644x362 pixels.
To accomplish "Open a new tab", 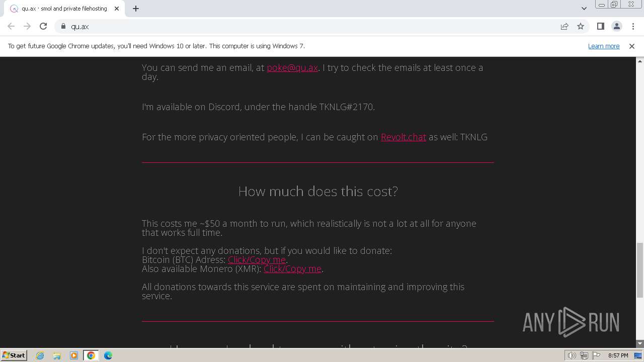I will coord(136,9).
